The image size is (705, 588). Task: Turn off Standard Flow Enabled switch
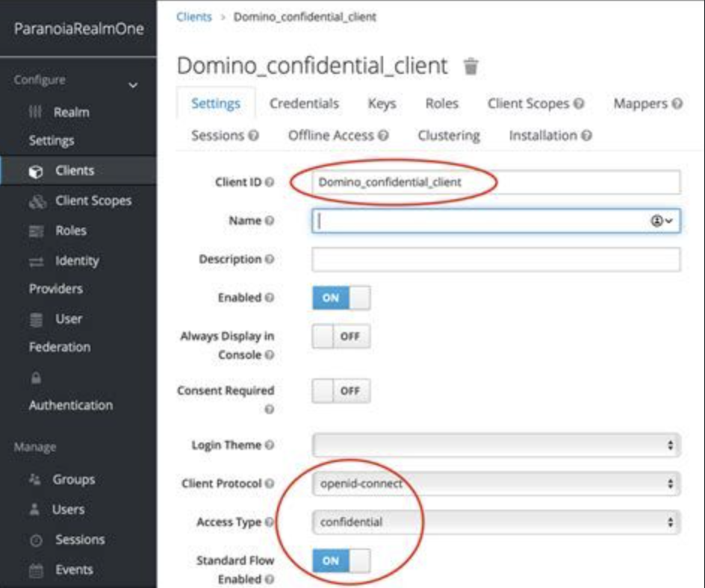(x=341, y=560)
